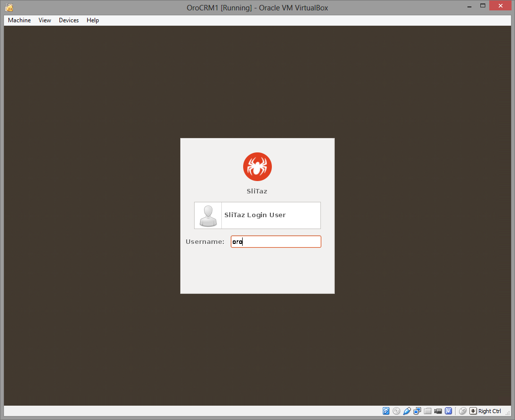Screen dimensions: 515x420
Task: Open the Machine menu
Action: click(x=19, y=20)
